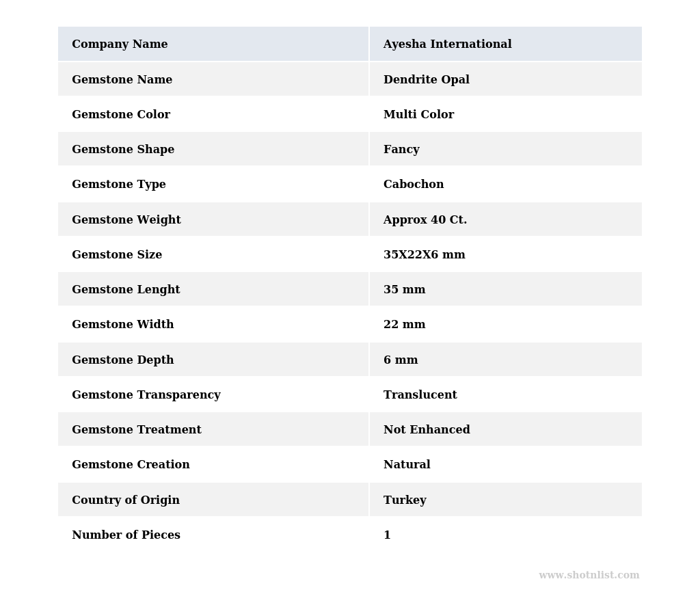The height and width of the screenshot is (603, 700).
Task: Select the 35X22X6 mm size value
Action: (x=424, y=255)
